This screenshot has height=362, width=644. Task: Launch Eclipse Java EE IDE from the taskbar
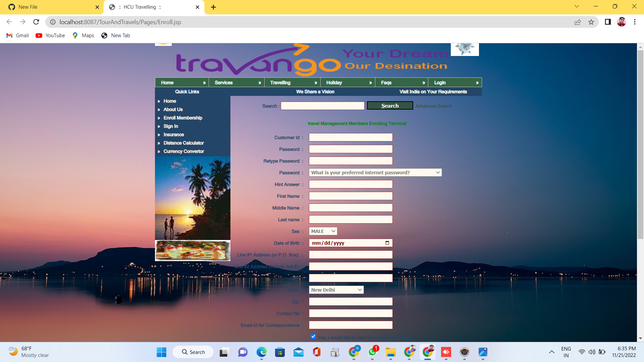(465, 352)
